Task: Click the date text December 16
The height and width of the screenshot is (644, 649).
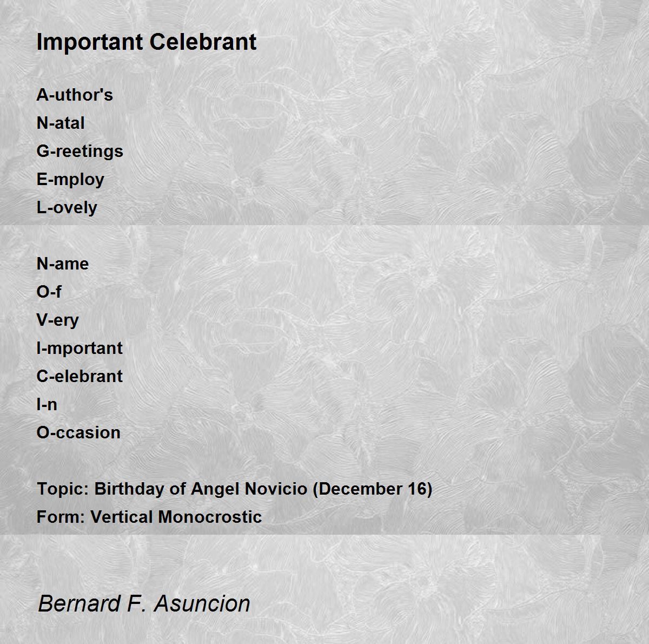Action: (373, 489)
